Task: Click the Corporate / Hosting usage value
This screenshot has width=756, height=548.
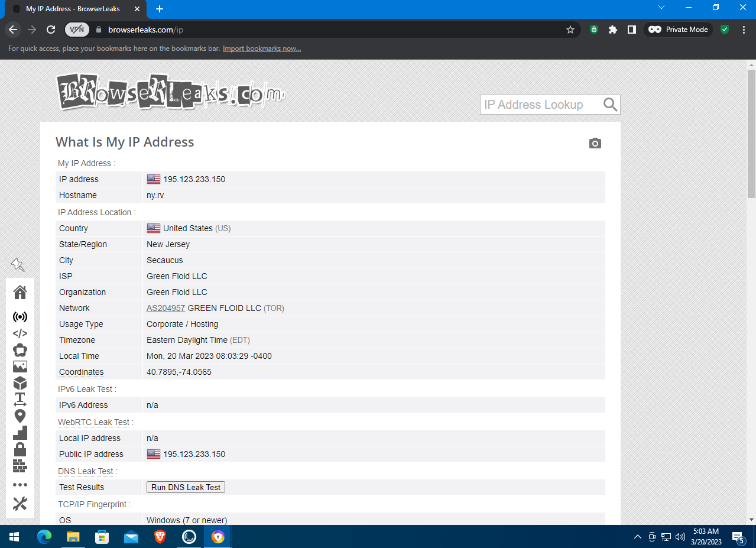Action: 183,324
